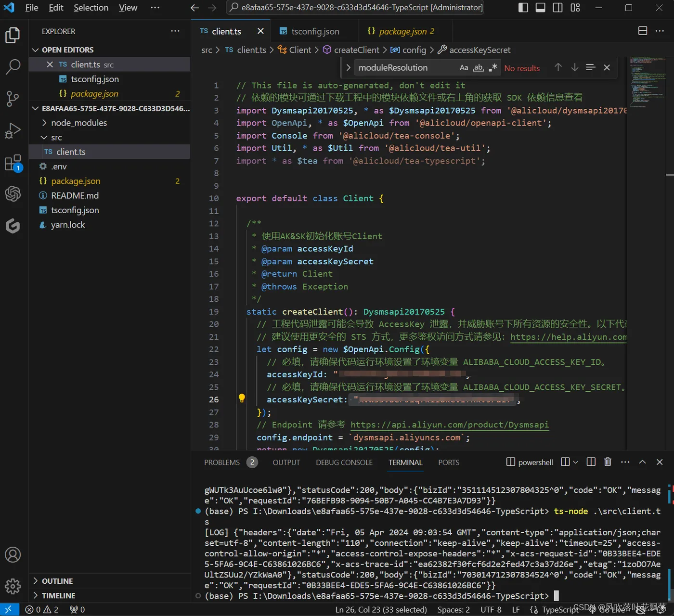This screenshot has height=616, width=674.
Task: Open the View menu
Action: tap(128, 8)
